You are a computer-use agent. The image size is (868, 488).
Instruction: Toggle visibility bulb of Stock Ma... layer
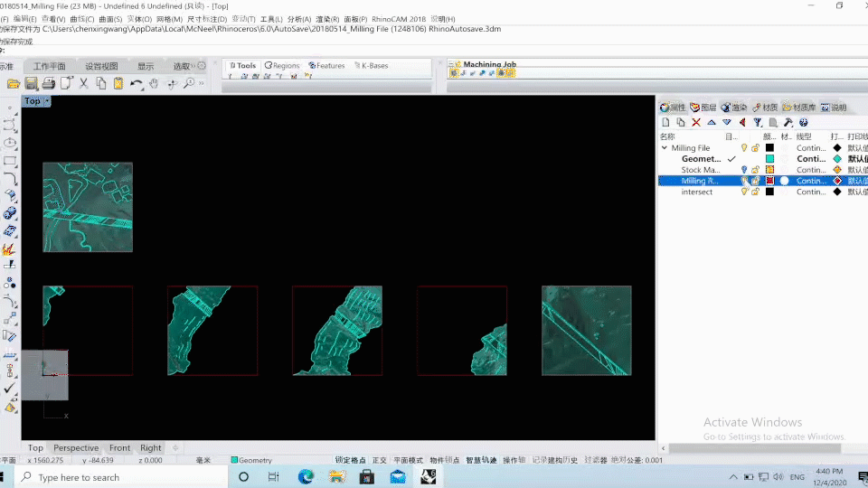click(x=744, y=170)
